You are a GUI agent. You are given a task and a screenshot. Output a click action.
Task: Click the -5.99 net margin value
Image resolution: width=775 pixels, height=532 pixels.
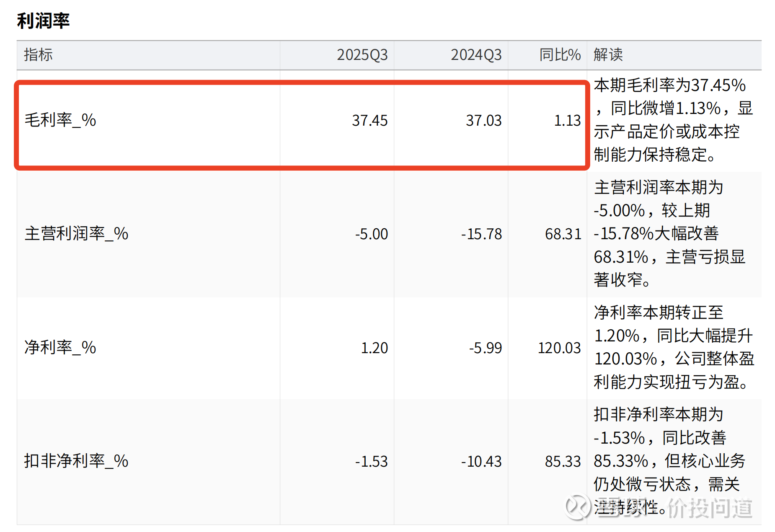486,348
